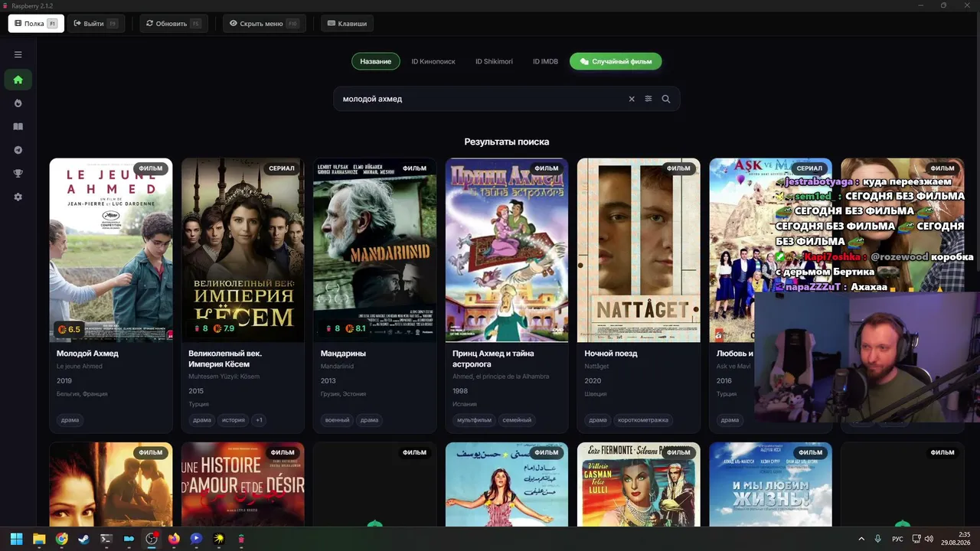Expand the +1 extra genres under Империя Кёсем
980x551 pixels.
click(x=259, y=420)
